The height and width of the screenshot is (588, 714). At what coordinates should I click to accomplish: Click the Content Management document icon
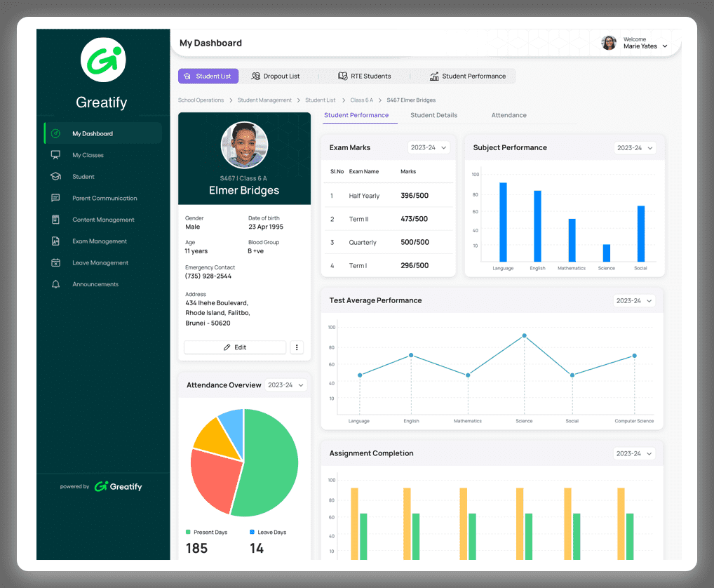55,220
